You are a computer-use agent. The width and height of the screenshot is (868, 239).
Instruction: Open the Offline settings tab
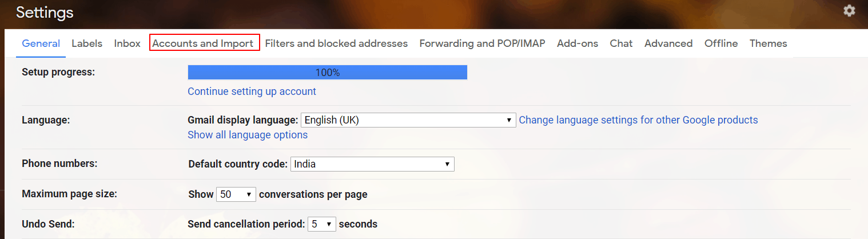tap(721, 43)
